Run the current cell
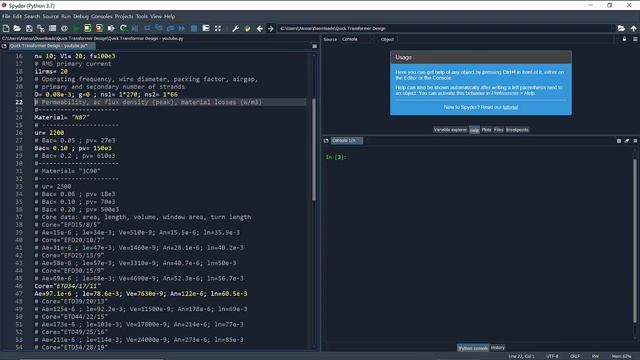 pos(87,28)
